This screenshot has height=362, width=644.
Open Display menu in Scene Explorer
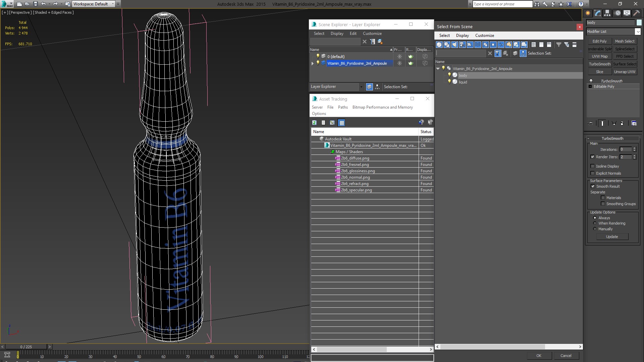click(337, 34)
